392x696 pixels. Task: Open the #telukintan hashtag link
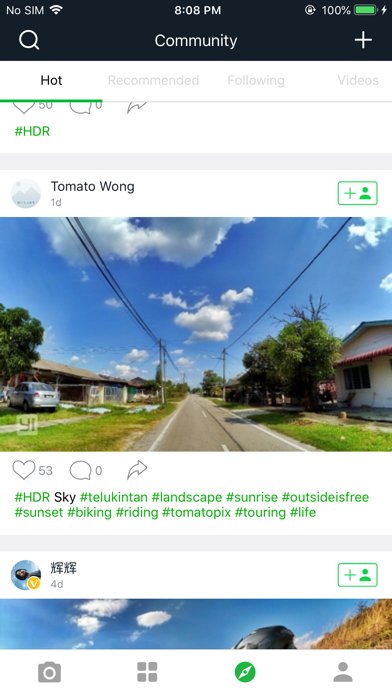(x=114, y=497)
